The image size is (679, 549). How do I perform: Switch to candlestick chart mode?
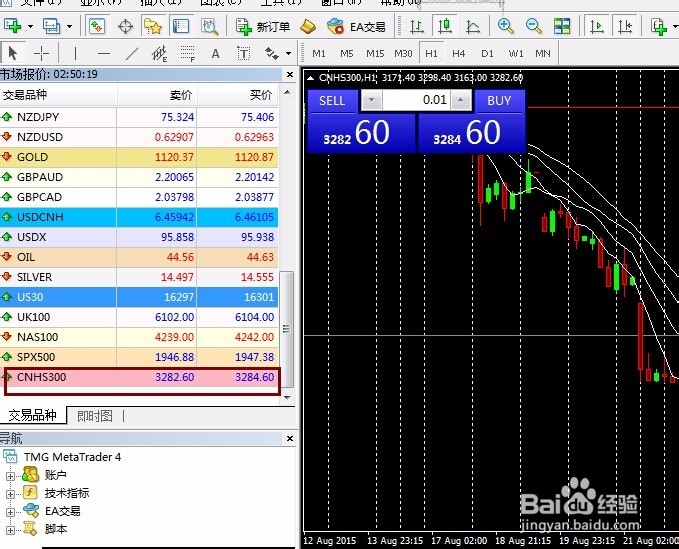tap(445, 26)
